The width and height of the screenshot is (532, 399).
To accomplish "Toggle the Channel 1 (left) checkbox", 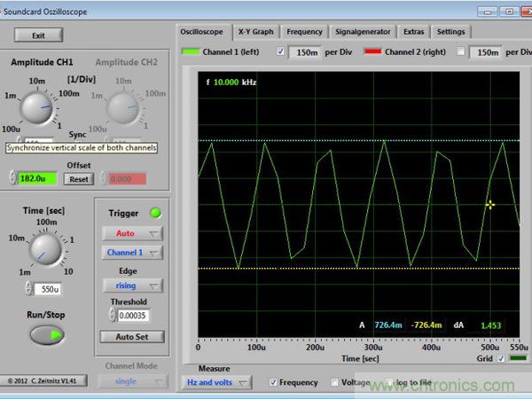I will [281, 52].
